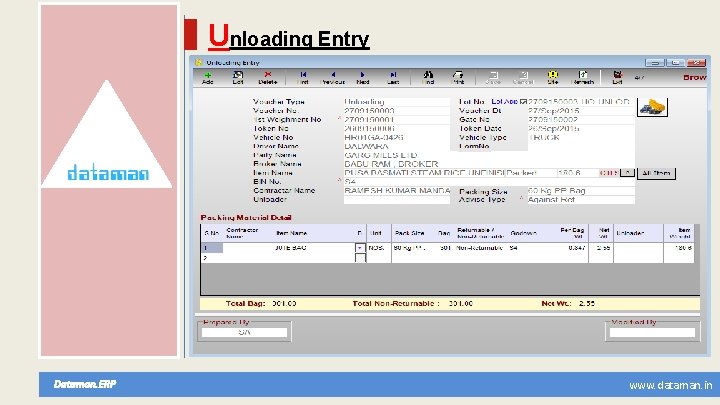Viewport: 720px width, 405px height.
Task: Click the Party Name GARG MILLS LTD field
Action: tap(489, 155)
